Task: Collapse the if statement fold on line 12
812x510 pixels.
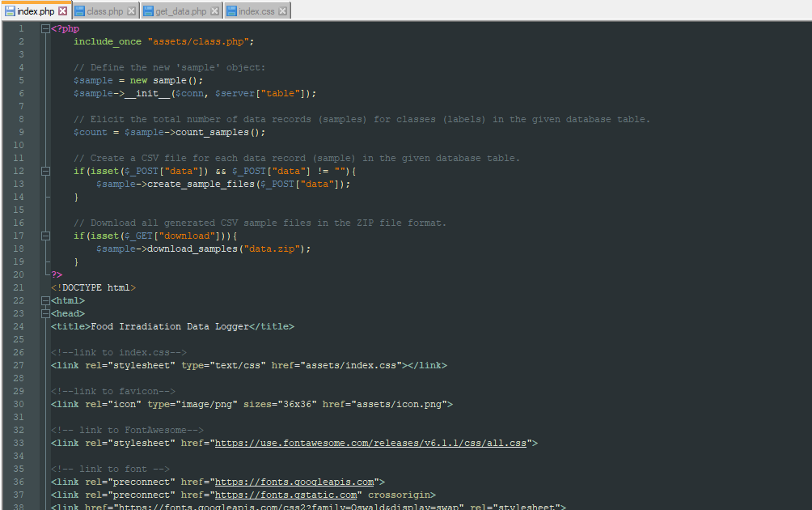Action: 44,171
